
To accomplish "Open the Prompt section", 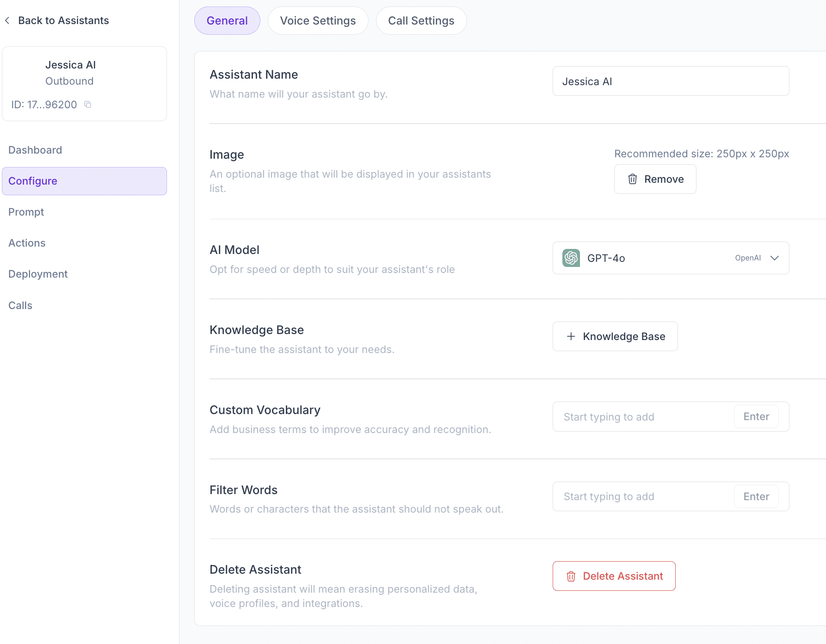I will click(26, 212).
